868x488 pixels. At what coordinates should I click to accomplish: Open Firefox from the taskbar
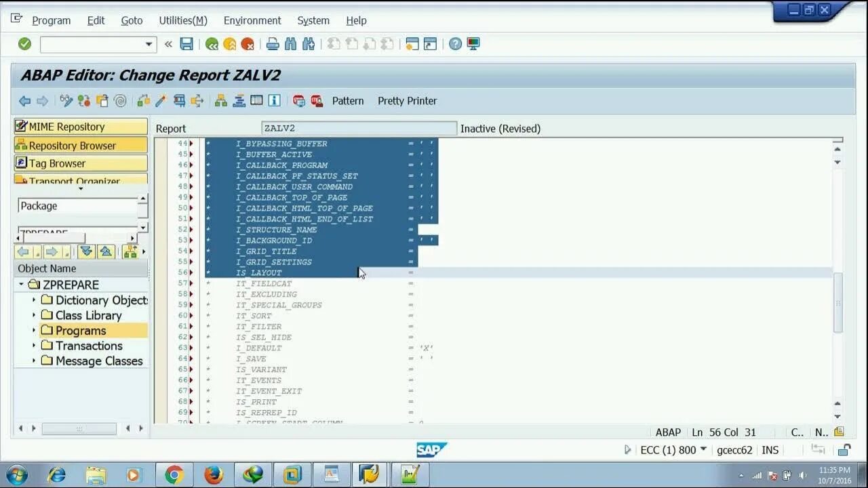(214, 475)
